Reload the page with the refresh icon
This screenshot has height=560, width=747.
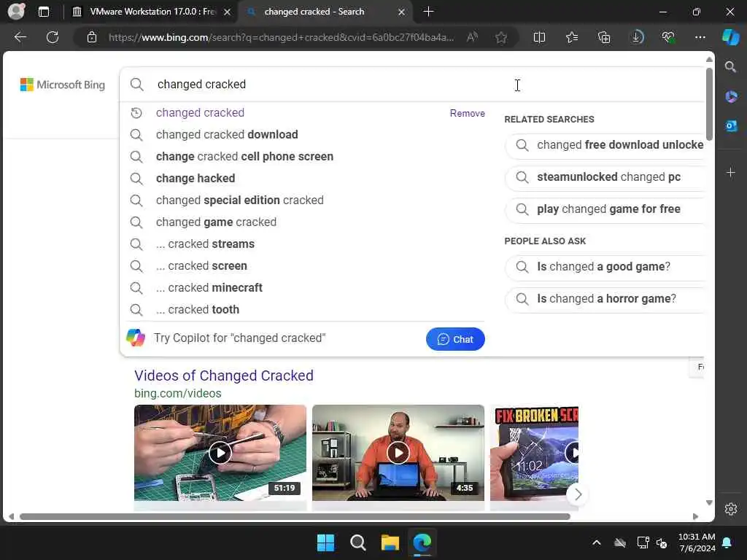[x=53, y=37]
